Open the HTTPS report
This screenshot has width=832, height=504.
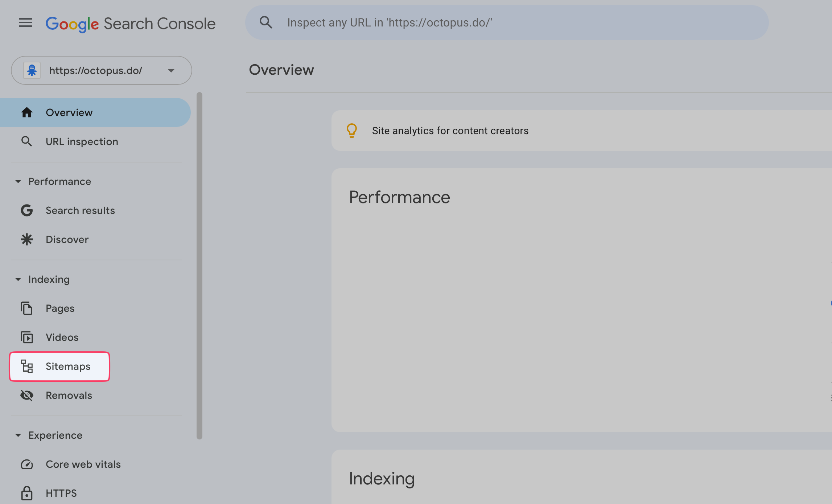95,493
